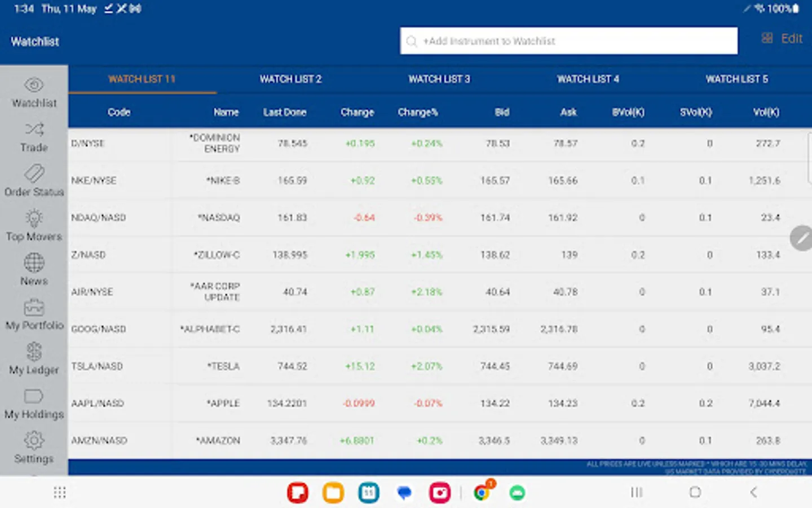Open the Watchlist eye icon in sidebar
The height and width of the screenshot is (508, 812).
click(34, 85)
